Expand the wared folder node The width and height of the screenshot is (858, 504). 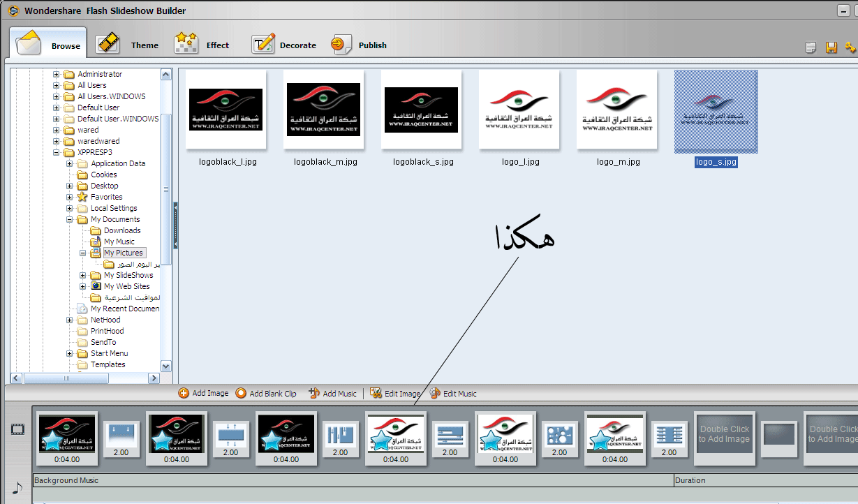point(57,130)
